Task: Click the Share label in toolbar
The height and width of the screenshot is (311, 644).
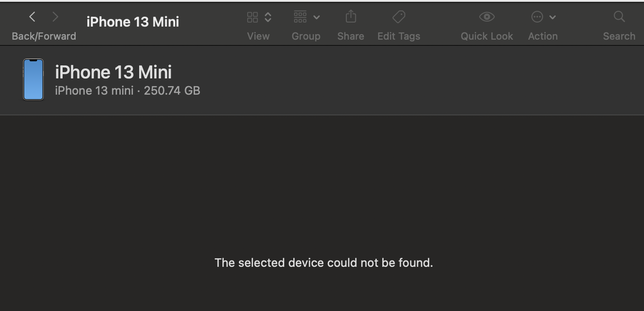Action: (x=351, y=37)
